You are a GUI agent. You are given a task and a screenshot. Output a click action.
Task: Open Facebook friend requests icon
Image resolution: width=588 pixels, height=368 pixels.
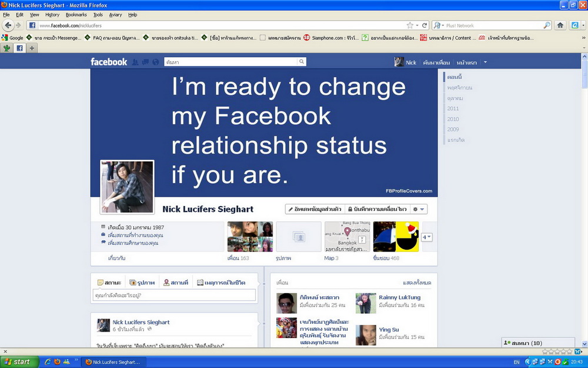135,62
